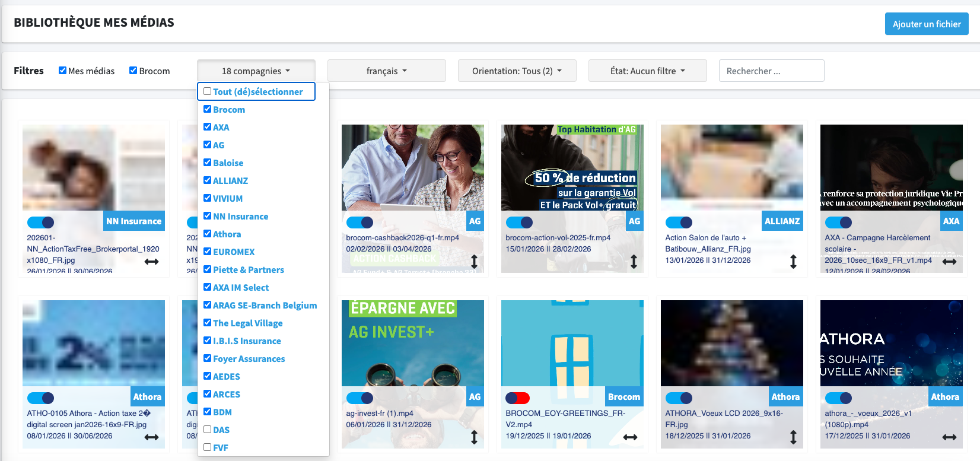Screen dimensions: 980x461
Task: Enable the red BROCOM_EOY-GREETINGS toggle switch
Action: pos(517,398)
